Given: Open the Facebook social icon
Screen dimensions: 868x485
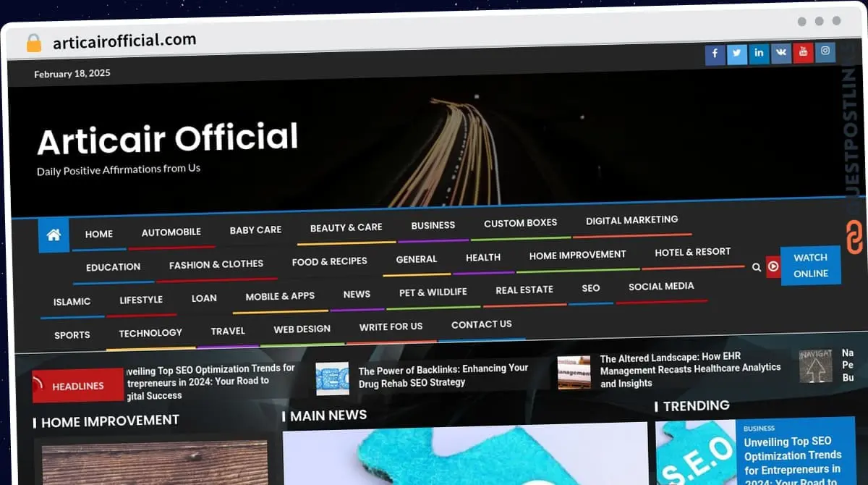Looking at the screenshot, I should (x=715, y=54).
